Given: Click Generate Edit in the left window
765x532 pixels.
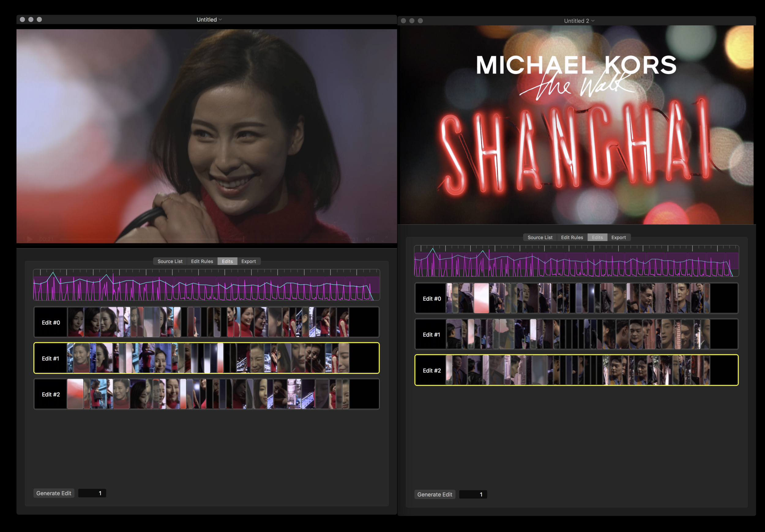Looking at the screenshot, I should 54,493.
